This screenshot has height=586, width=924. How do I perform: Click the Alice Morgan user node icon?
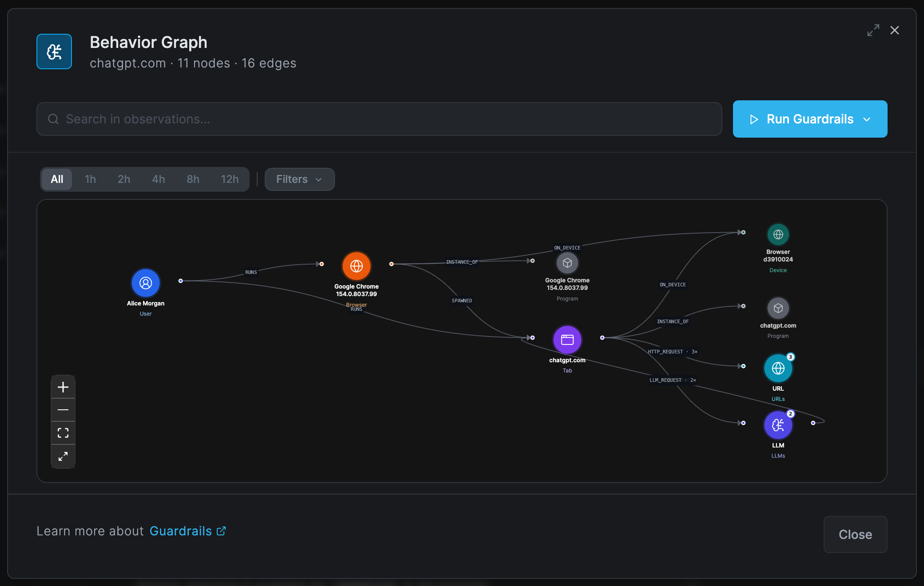[146, 283]
